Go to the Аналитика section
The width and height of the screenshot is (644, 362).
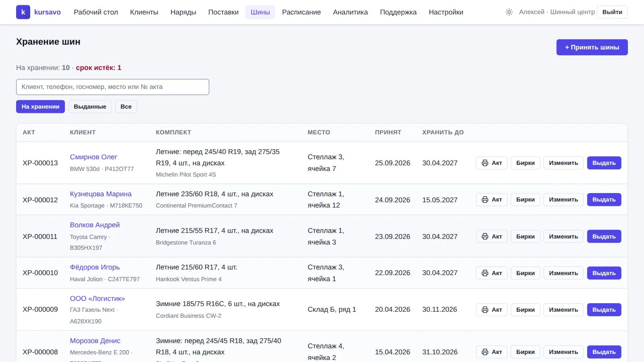(350, 12)
